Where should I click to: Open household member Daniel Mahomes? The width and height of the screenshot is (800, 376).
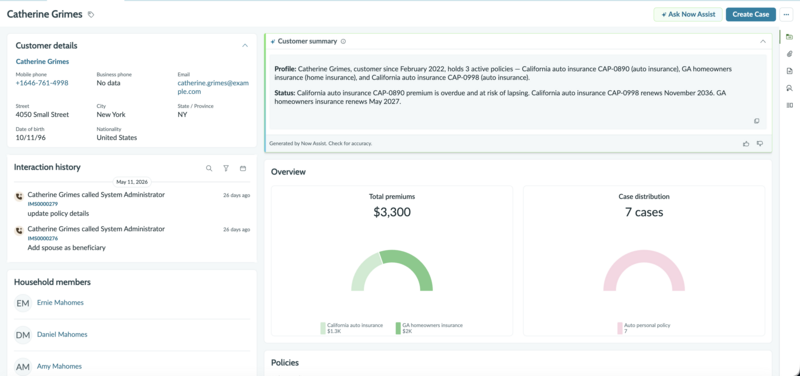coord(62,335)
